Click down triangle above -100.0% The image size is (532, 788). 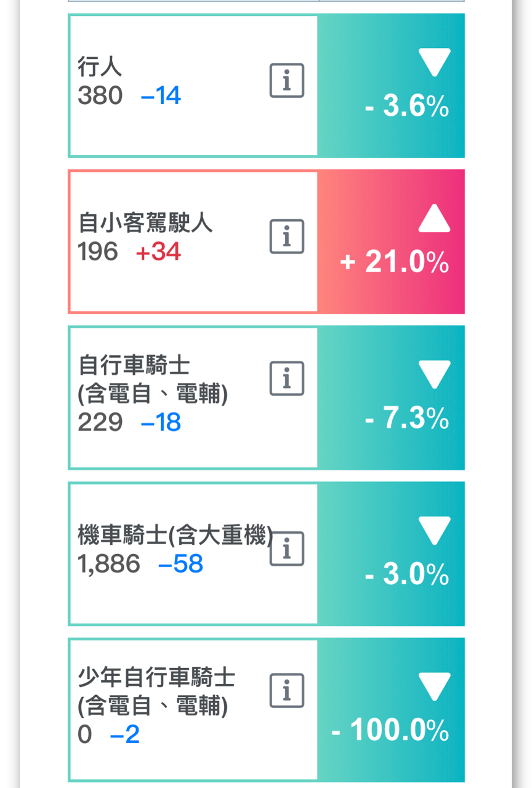click(x=434, y=686)
